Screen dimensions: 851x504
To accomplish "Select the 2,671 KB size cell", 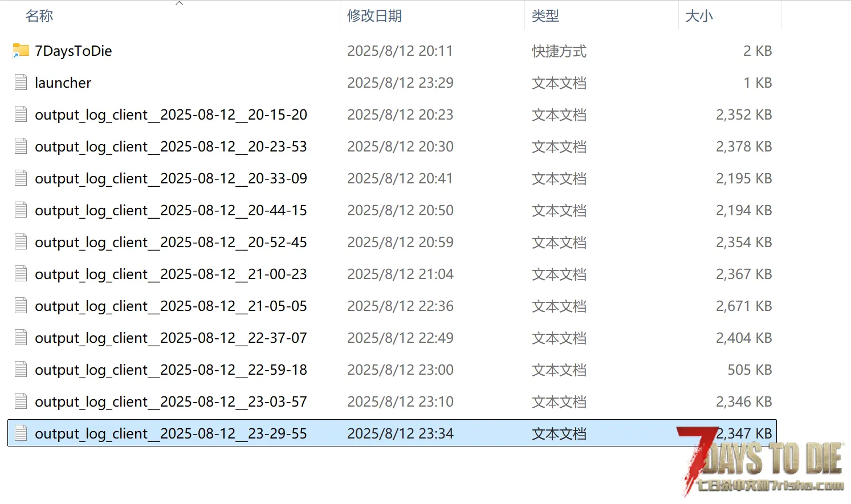I will click(744, 306).
